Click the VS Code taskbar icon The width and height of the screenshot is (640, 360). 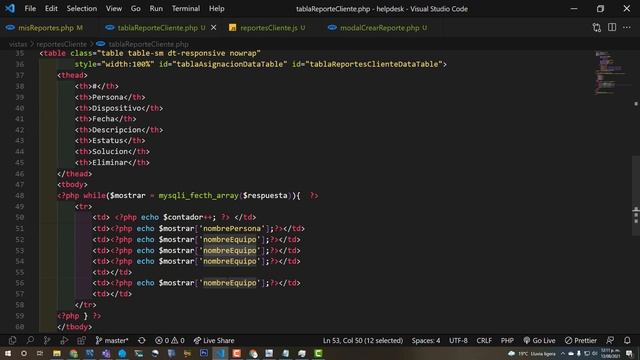coord(220,353)
